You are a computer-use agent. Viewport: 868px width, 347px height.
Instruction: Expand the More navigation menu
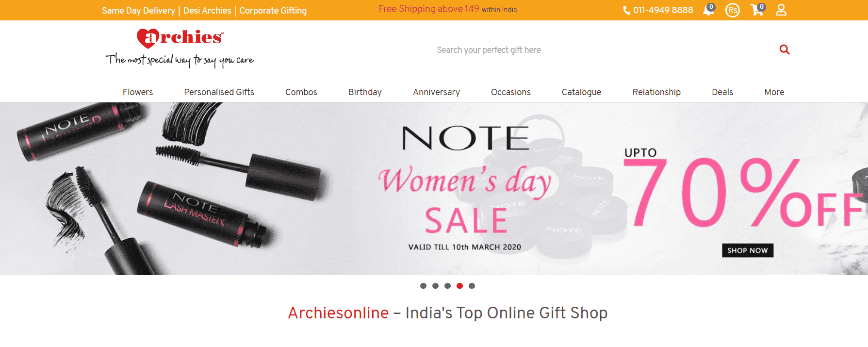click(x=774, y=92)
